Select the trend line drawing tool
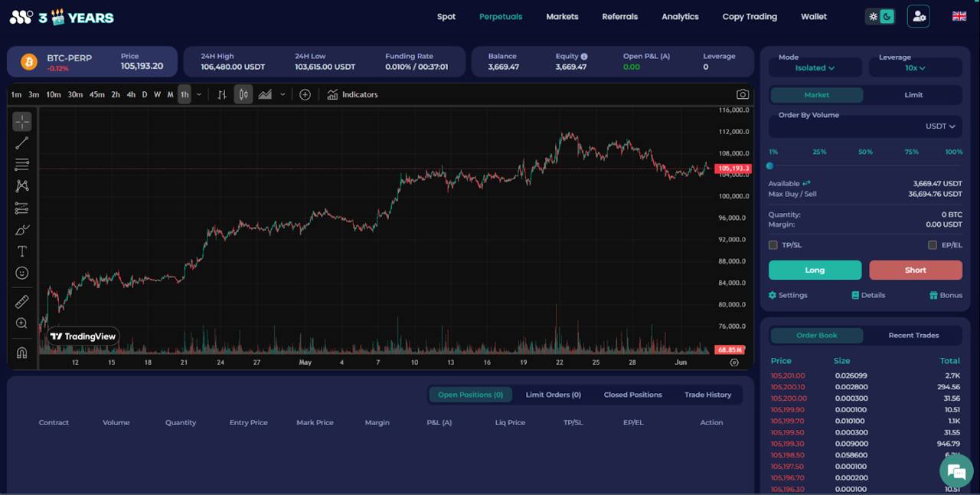 tap(22, 143)
